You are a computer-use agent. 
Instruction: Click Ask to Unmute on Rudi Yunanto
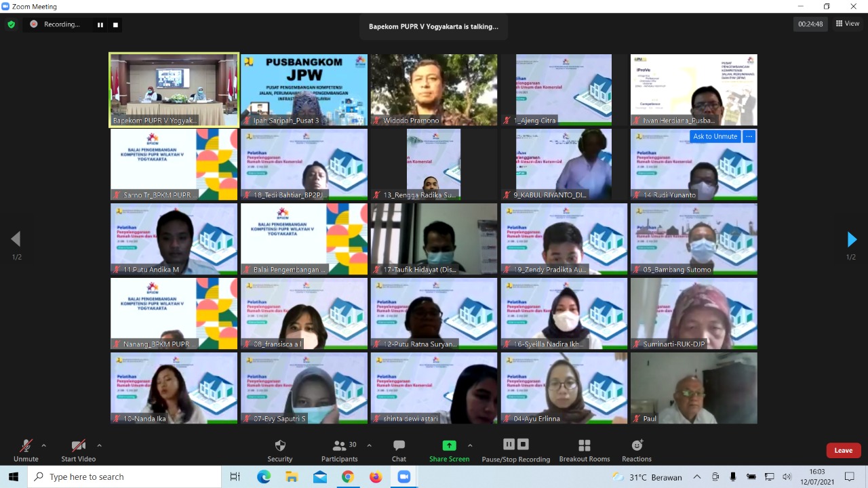pyautogui.click(x=715, y=136)
